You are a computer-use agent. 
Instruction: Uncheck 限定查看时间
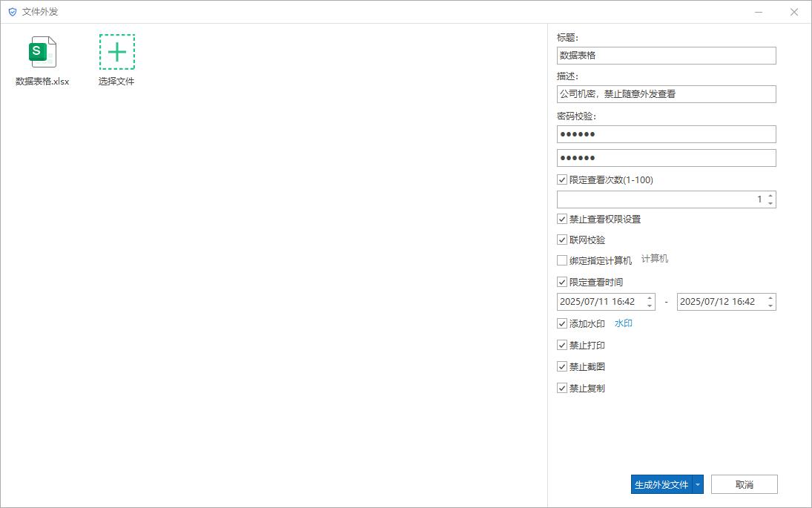[x=561, y=282]
